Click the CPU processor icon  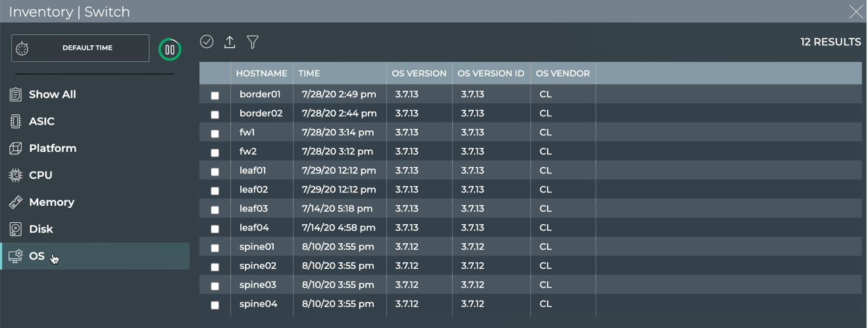click(16, 176)
